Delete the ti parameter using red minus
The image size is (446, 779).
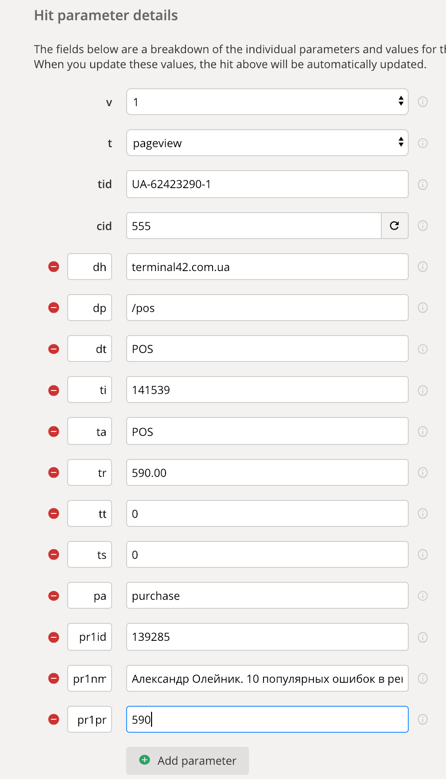54,390
